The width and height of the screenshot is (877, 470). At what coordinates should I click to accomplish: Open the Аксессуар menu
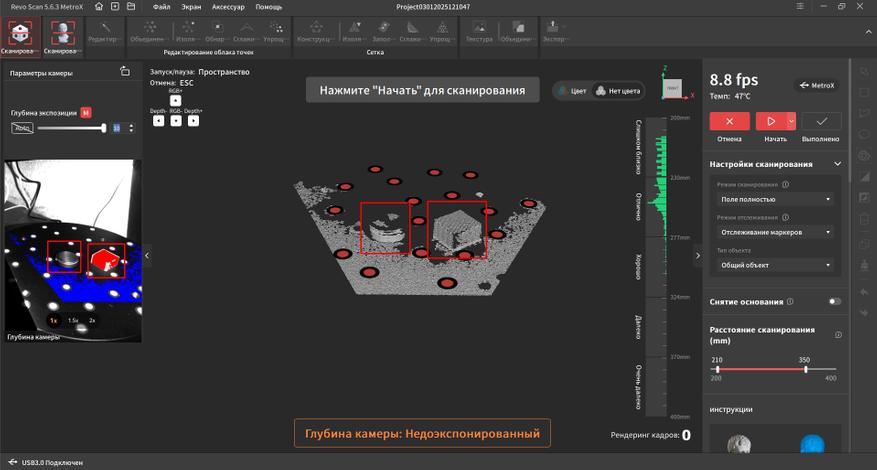tap(228, 6)
